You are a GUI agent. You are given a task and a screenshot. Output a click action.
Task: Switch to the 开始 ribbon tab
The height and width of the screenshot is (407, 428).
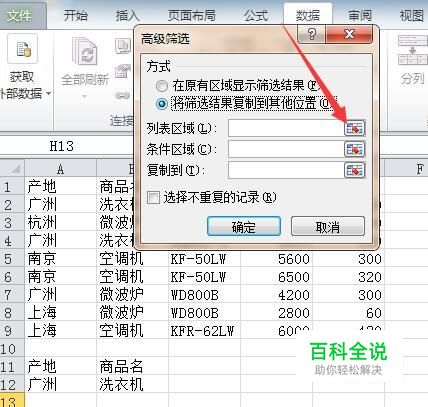(76, 16)
